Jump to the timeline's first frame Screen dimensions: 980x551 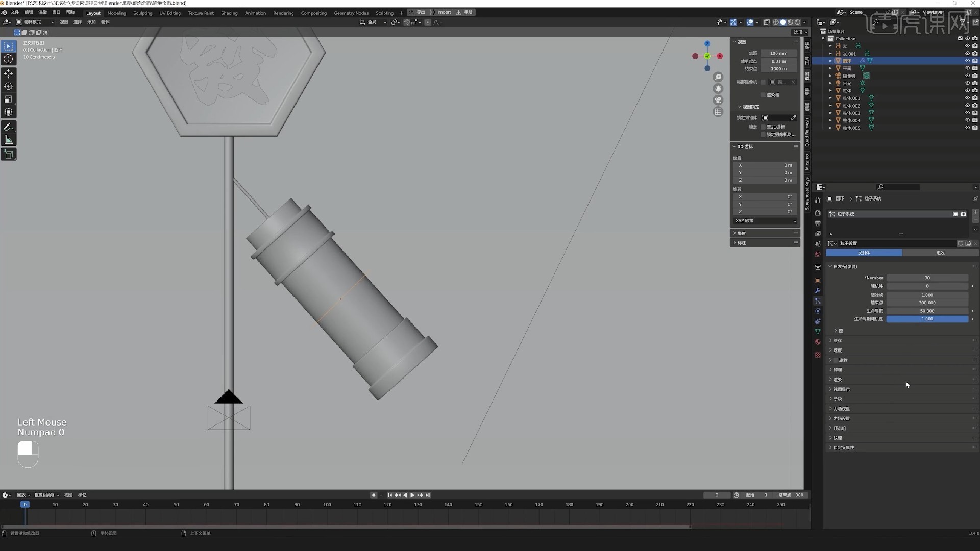(x=390, y=495)
